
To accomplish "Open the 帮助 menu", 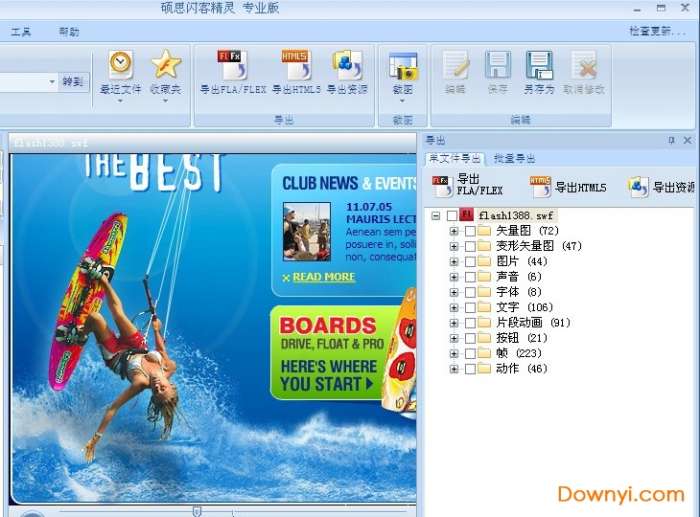I will point(69,32).
